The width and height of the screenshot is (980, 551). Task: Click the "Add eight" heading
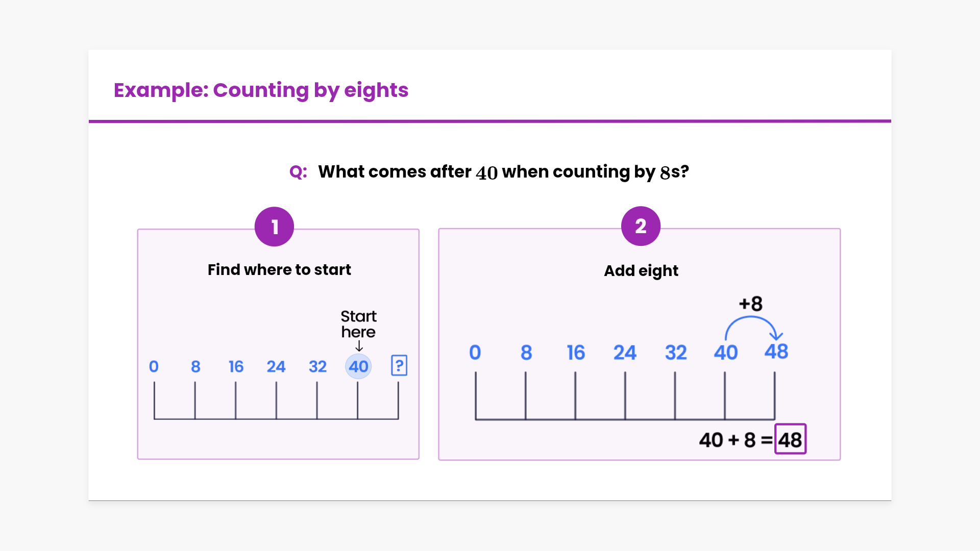(x=641, y=270)
